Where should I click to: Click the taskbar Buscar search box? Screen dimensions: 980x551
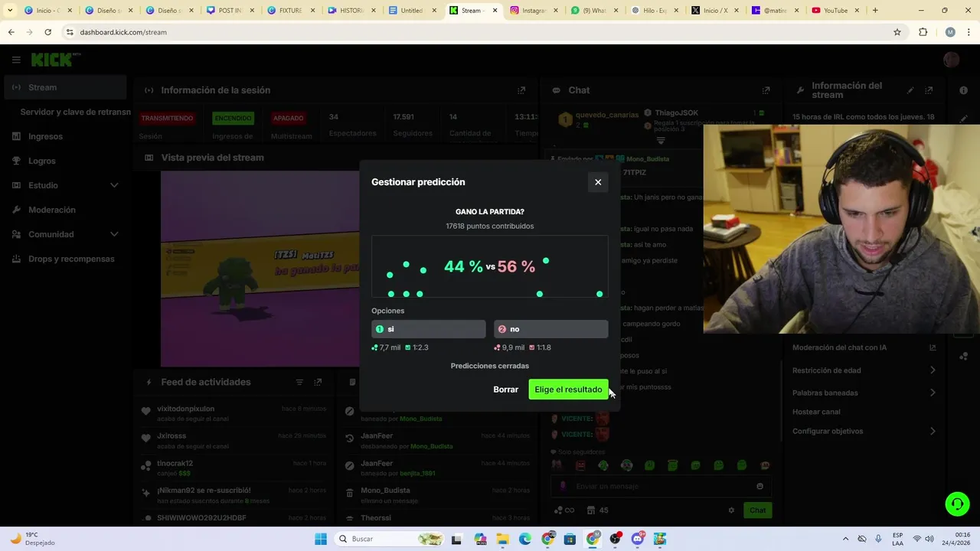[x=390, y=539]
